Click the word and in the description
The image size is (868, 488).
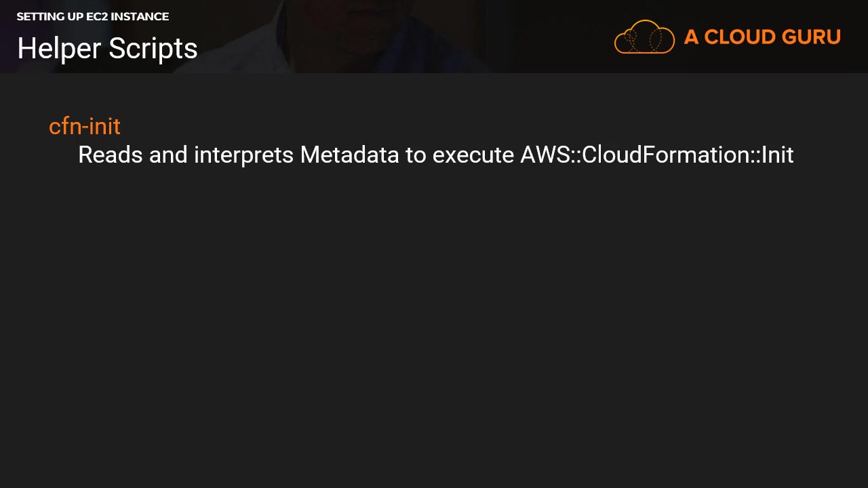[x=168, y=155]
